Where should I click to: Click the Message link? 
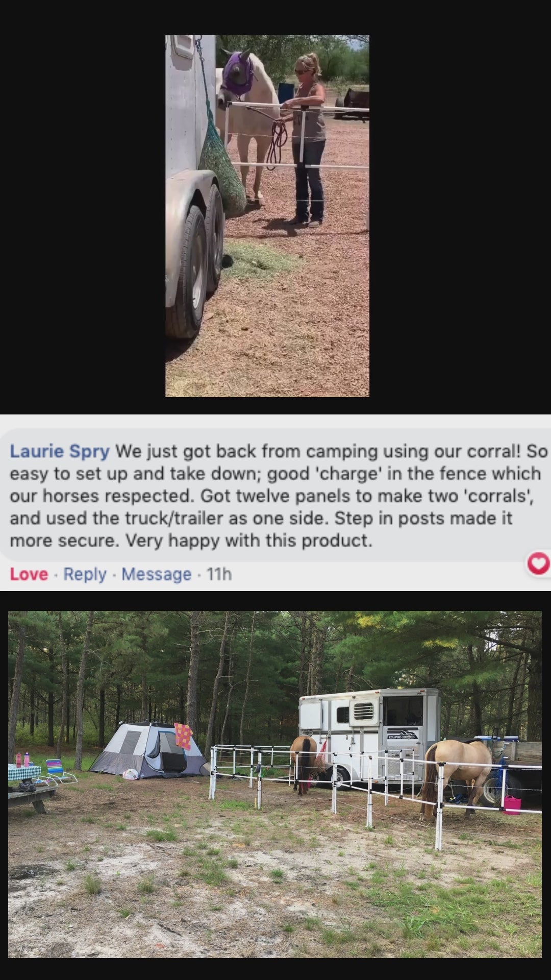click(x=156, y=574)
